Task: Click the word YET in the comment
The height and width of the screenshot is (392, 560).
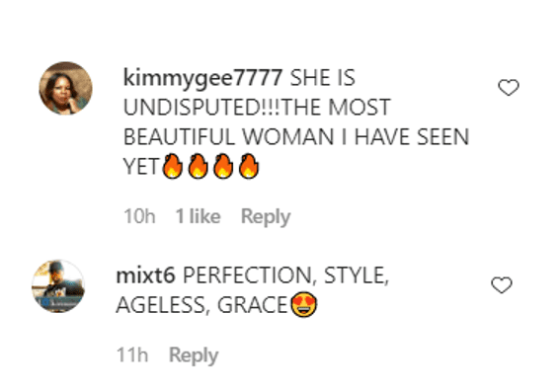Action: pos(141,167)
